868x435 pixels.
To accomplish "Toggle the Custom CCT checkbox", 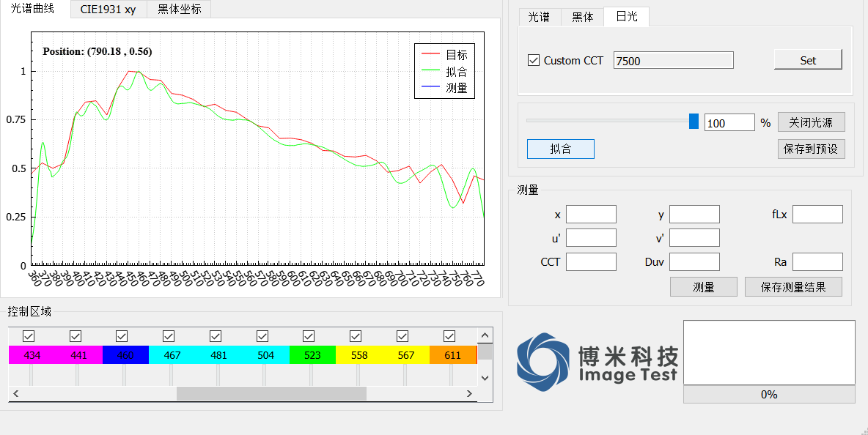I will [534, 60].
